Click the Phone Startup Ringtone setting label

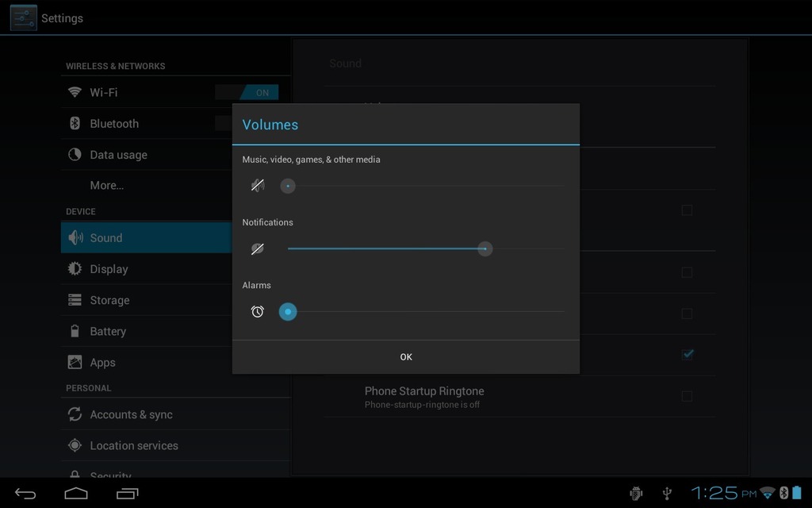tap(424, 391)
